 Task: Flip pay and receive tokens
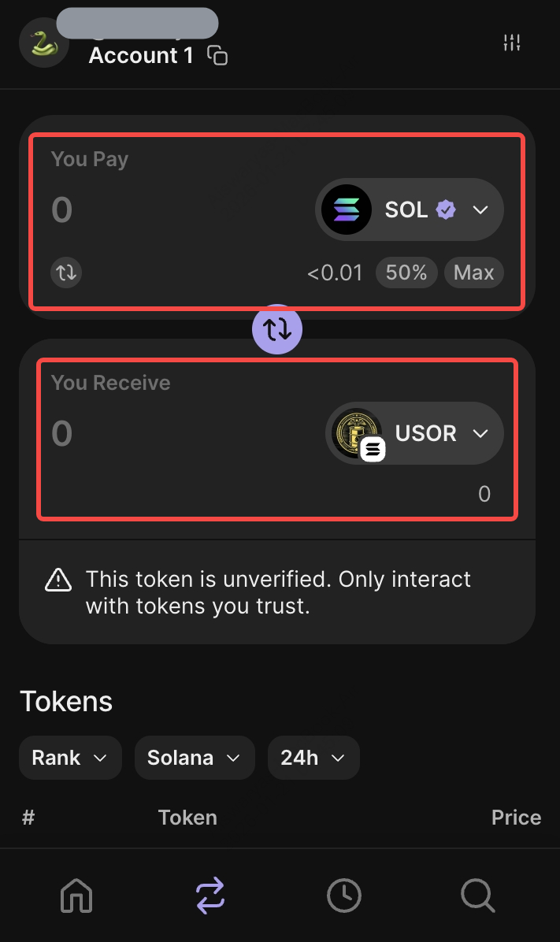(277, 329)
